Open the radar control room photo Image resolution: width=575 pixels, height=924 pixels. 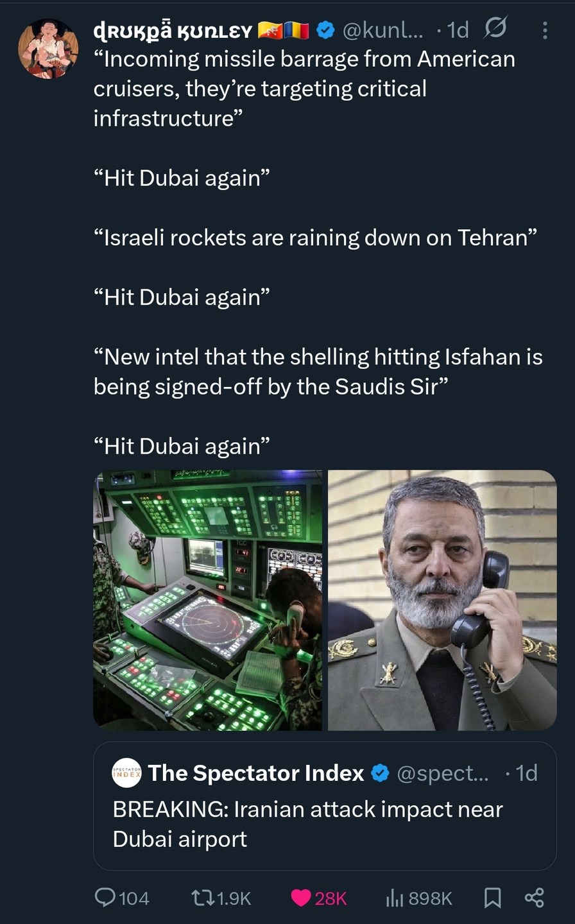[208, 600]
